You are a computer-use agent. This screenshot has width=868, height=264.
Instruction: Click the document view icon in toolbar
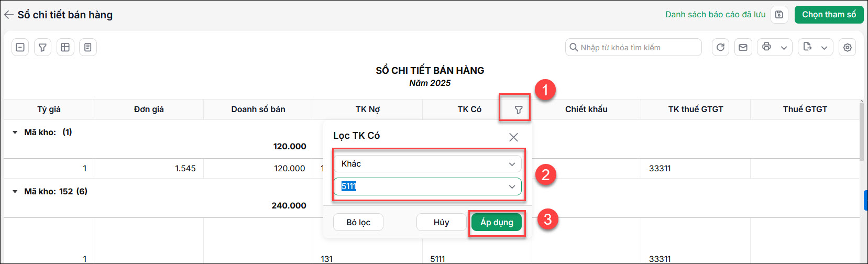click(87, 47)
